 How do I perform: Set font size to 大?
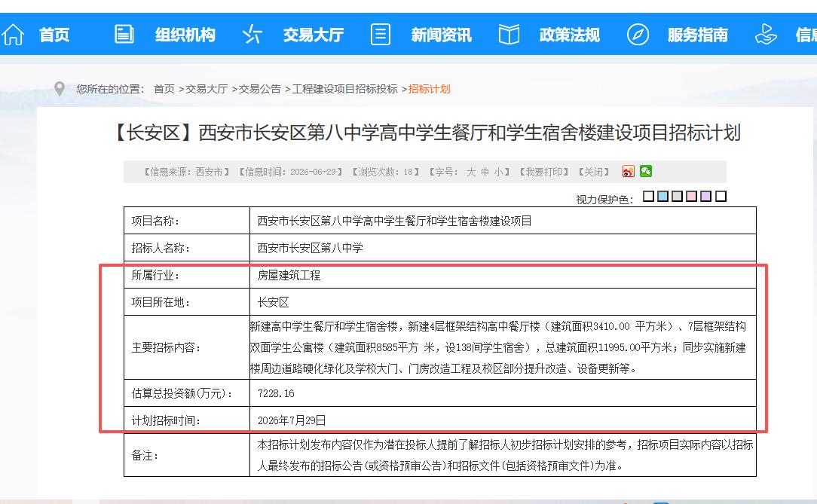[471, 172]
